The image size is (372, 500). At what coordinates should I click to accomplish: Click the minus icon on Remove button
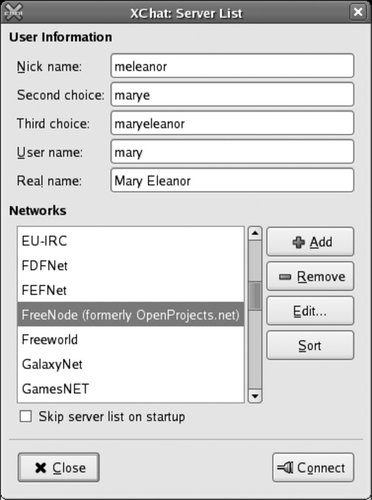point(285,277)
